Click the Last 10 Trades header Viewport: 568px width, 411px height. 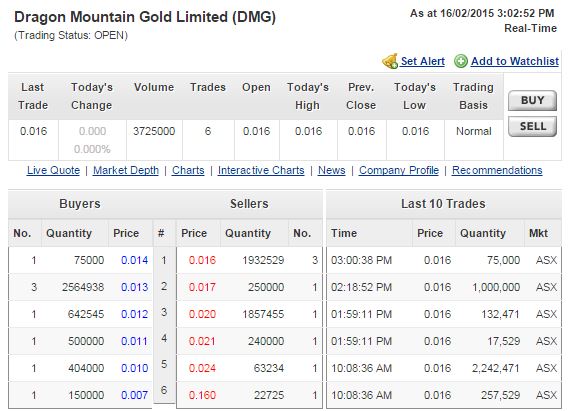click(x=443, y=204)
